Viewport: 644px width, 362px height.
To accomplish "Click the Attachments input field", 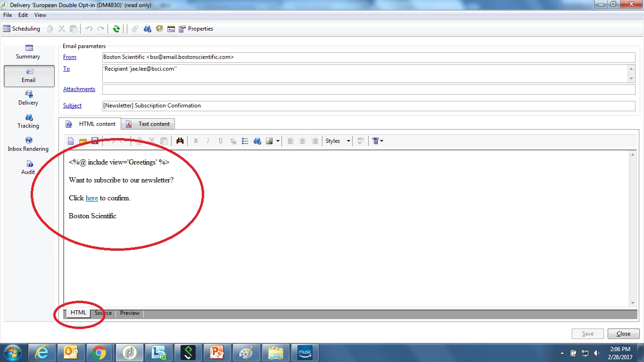I will click(x=369, y=90).
